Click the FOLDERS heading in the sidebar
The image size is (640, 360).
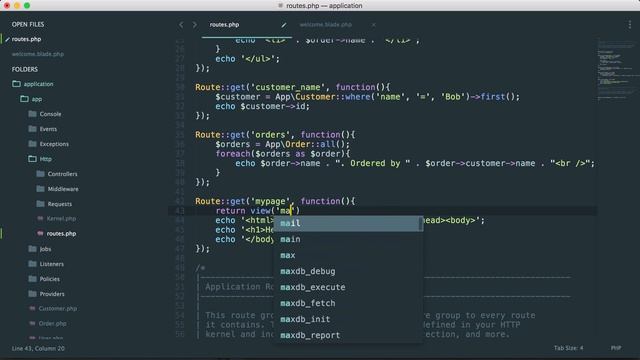tap(24, 69)
